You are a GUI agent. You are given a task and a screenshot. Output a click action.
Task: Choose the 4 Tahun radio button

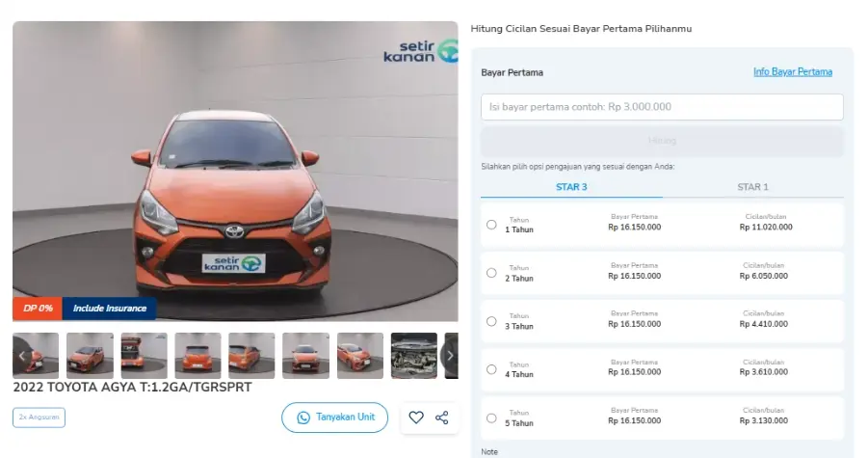[491, 369]
